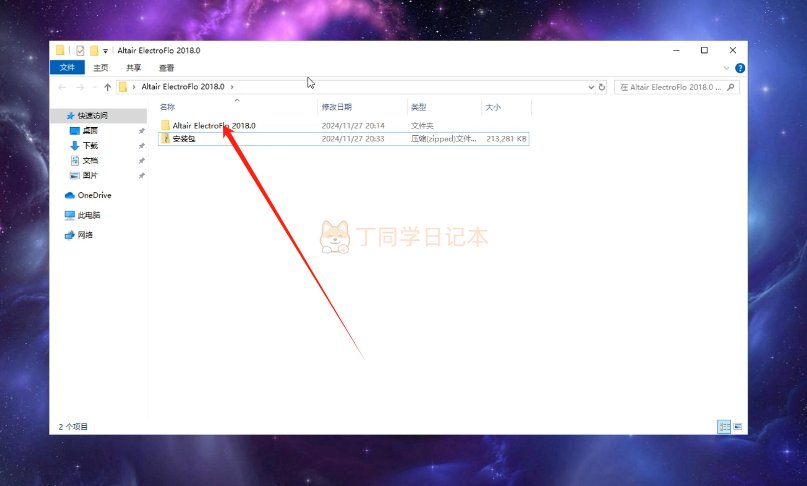
Task: Open 下载 in the navigation pane
Action: click(x=90, y=146)
